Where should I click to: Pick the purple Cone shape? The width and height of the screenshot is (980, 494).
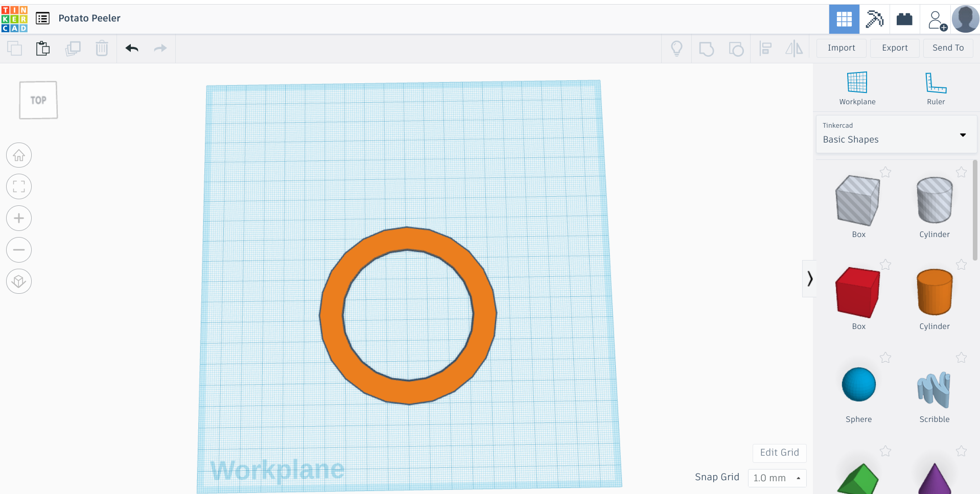(935, 479)
